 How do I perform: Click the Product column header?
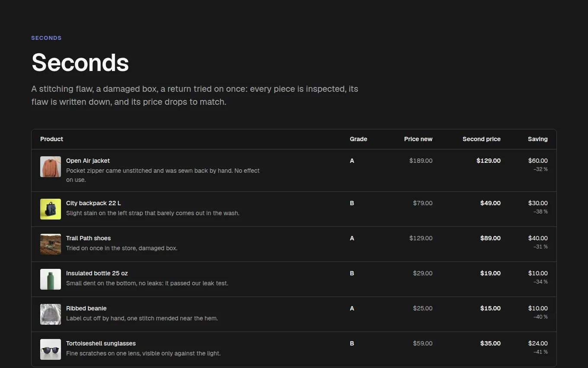(51, 139)
